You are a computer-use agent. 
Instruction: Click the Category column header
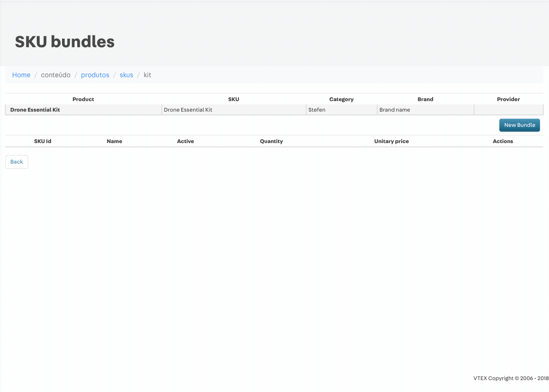[342, 99]
